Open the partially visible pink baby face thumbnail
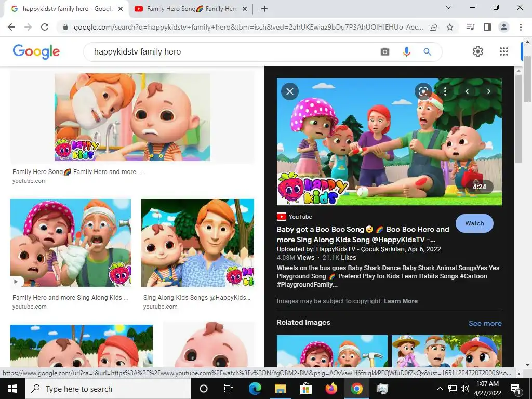This screenshot has height=399, width=532. click(209, 345)
